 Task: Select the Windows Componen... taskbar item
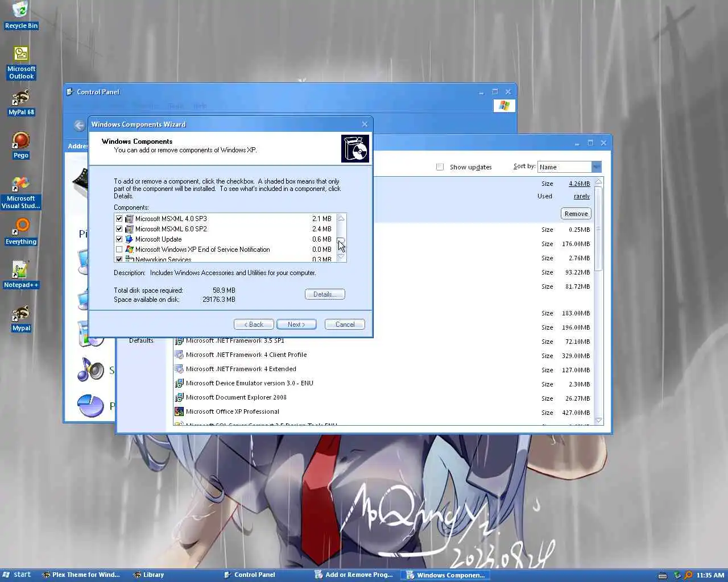[x=445, y=575]
